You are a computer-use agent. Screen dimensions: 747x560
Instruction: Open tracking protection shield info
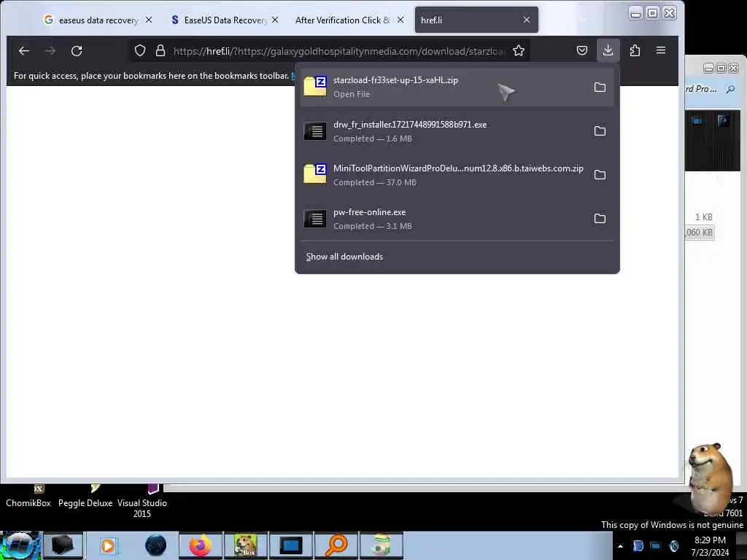tap(139, 50)
